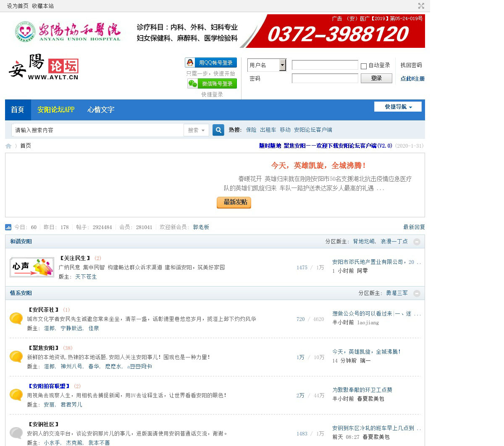Screen dimensions: 504x446
Task: Open latest post 为默默奉献的环卫工点赞
Action: coord(362,390)
